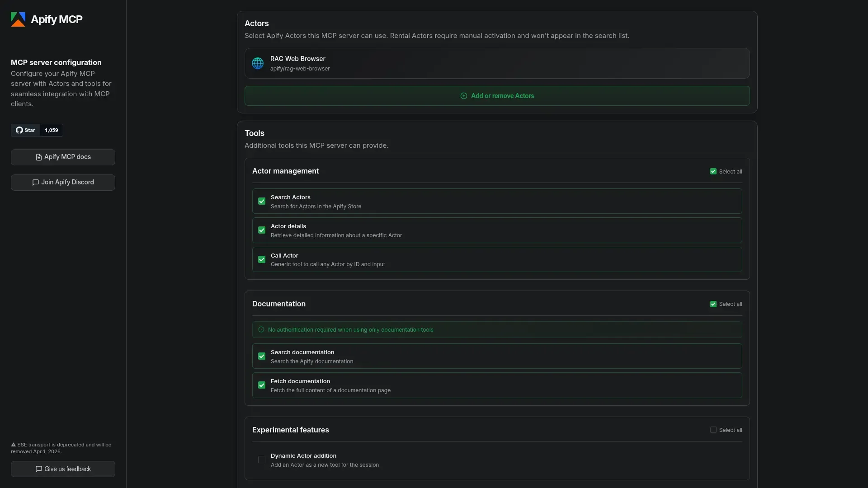Check Select all for Experimental features
Viewport: 868px width, 488px height.
pos(713,430)
